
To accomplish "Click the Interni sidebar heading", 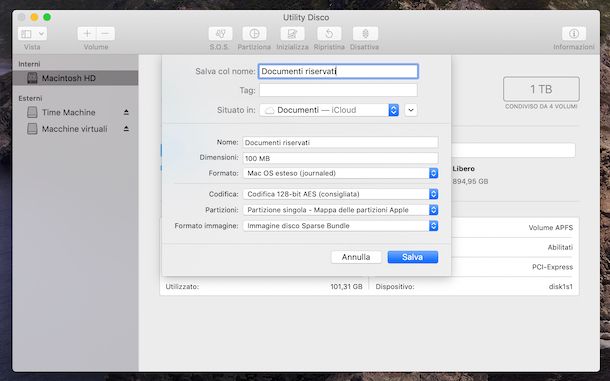I will [x=29, y=64].
